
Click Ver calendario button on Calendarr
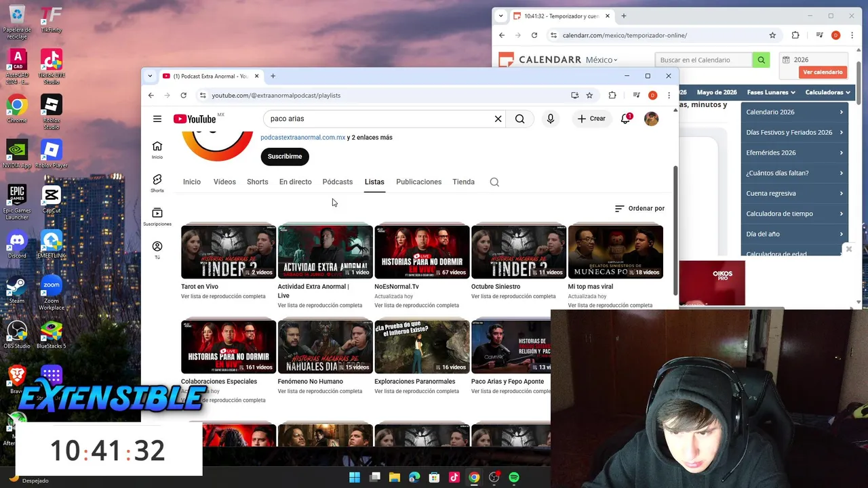pos(823,72)
